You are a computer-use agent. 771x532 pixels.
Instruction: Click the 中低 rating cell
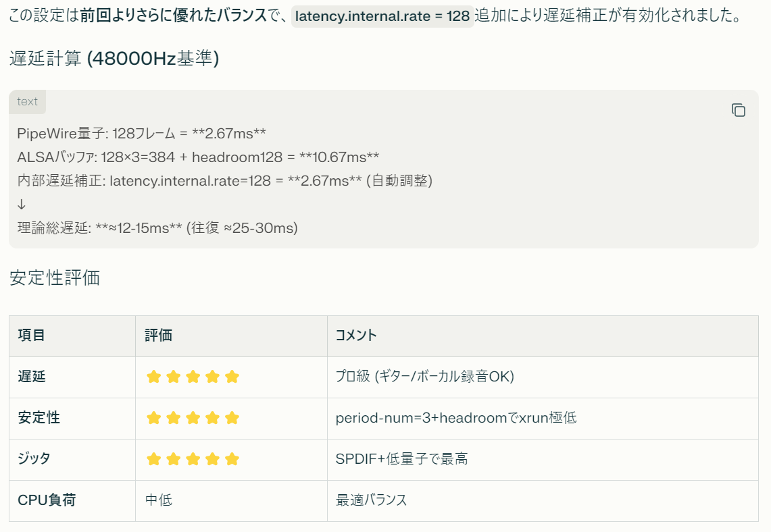[159, 500]
